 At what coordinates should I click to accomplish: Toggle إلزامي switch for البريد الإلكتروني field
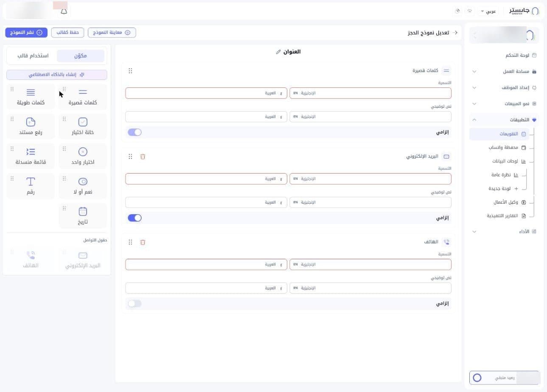135,218
